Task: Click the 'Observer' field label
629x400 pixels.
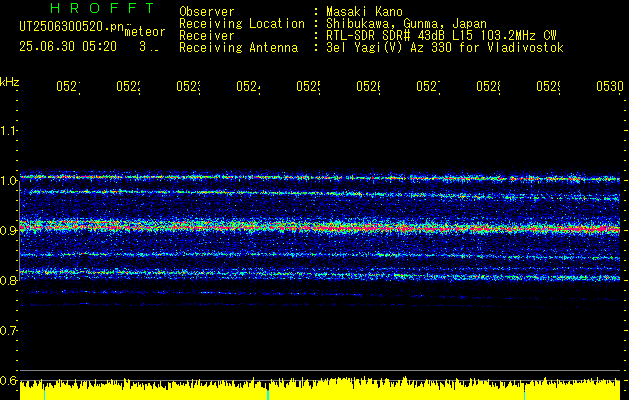Action: click(x=207, y=11)
